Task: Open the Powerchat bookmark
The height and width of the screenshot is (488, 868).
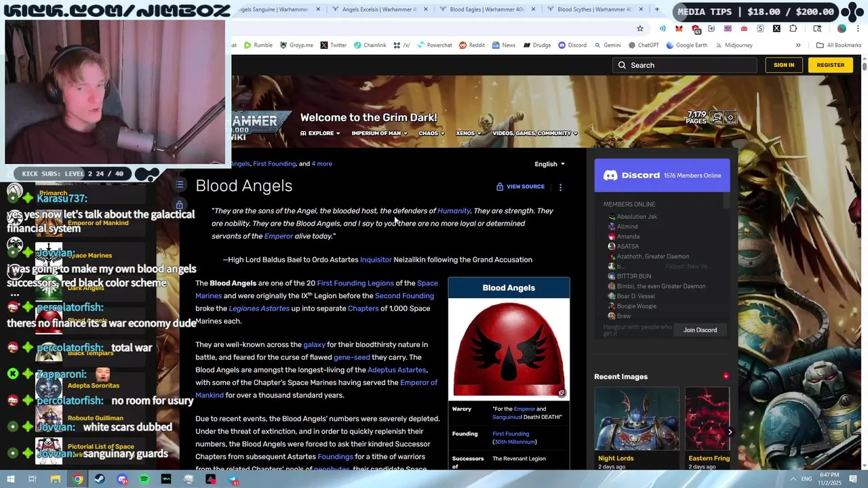Action: point(434,45)
